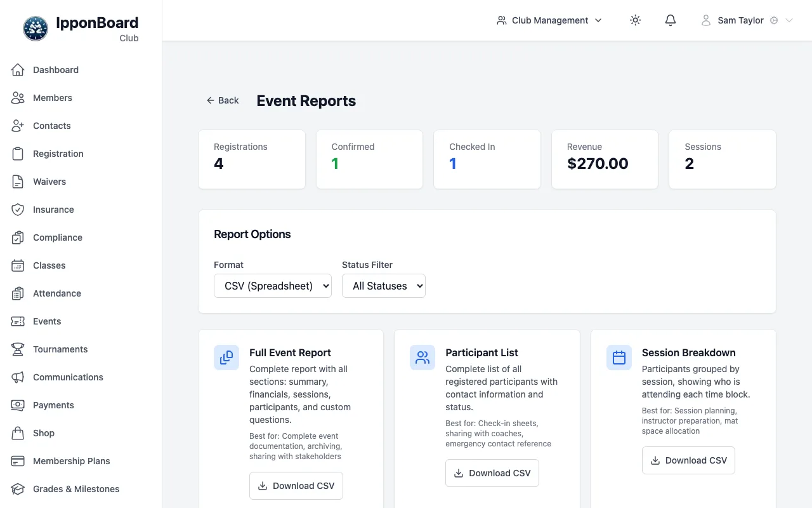Open notifications bell
812x508 pixels.
coord(671,20)
